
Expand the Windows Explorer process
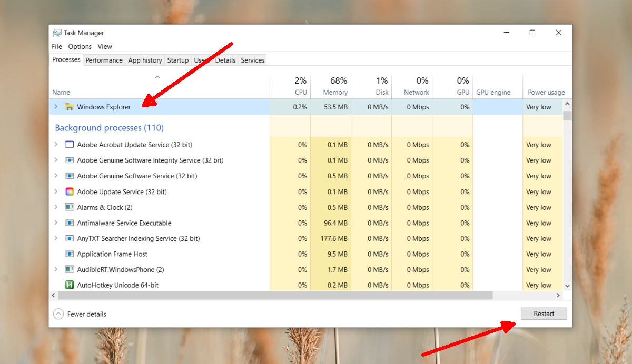point(56,107)
